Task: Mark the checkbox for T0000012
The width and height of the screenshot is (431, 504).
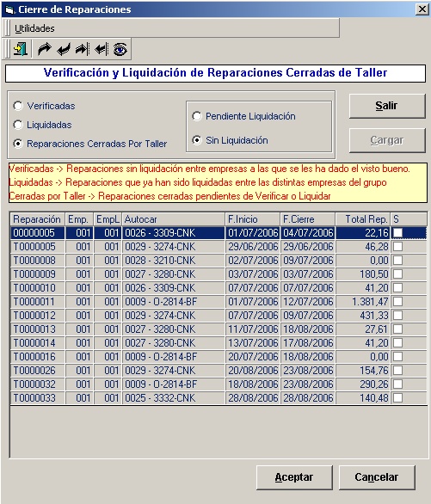Action: coord(398,316)
